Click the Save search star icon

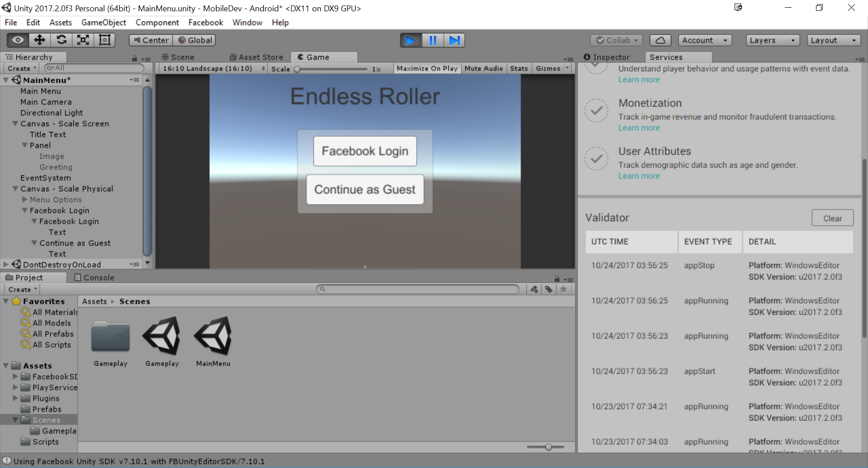563,289
